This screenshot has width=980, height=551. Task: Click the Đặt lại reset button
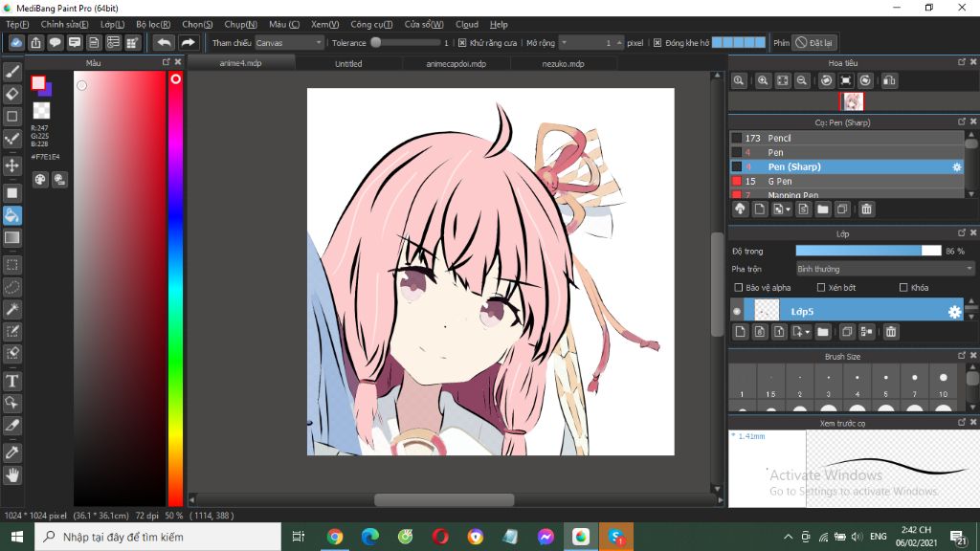click(x=815, y=43)
